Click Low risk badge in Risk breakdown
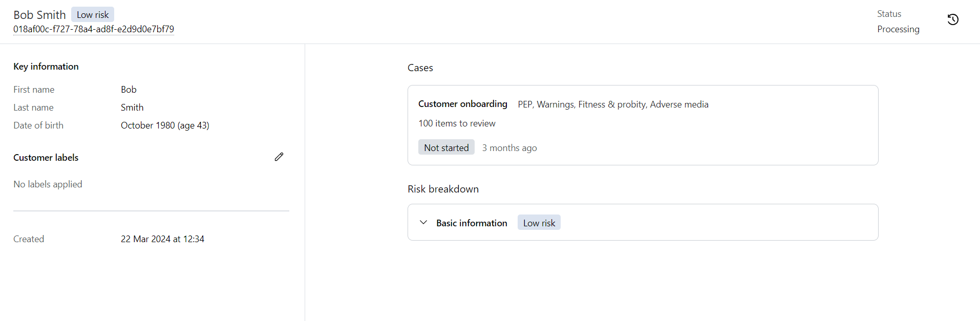This screenshot has width=980, height=321. 539,223
